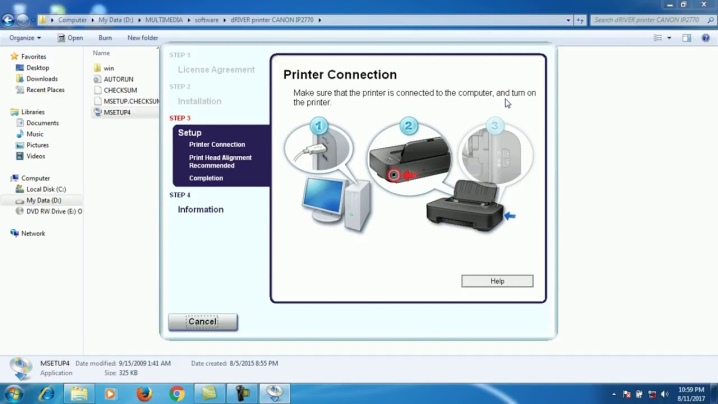Launch Internet Explorer from the taskbar
This screenshot has height=404, width=718.
[46, 394]
